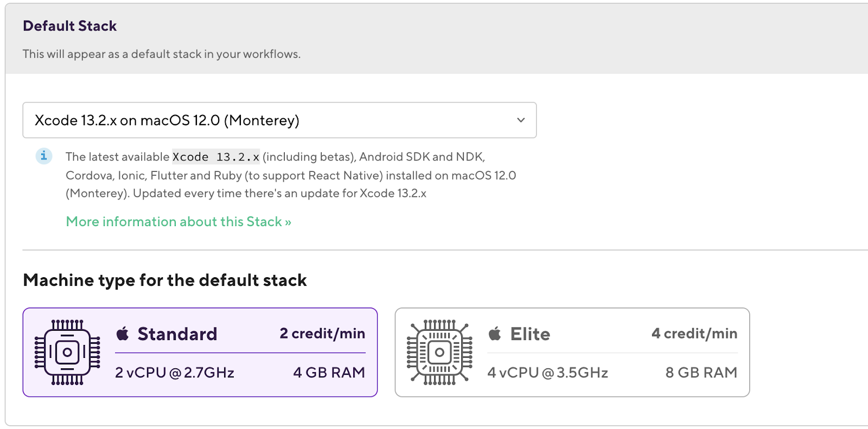Click the Default Stack heading
This screenshot has height=429, width=868.
[x=70, y=26]
